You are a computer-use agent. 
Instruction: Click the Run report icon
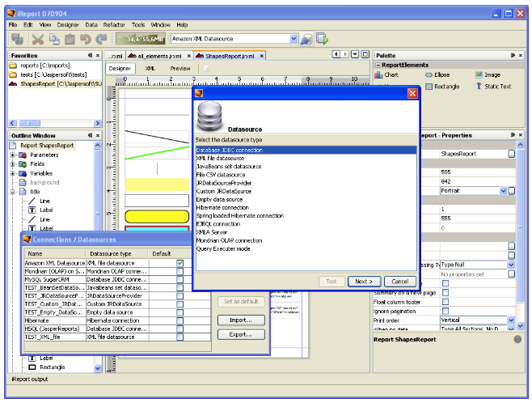click(323, 39)
